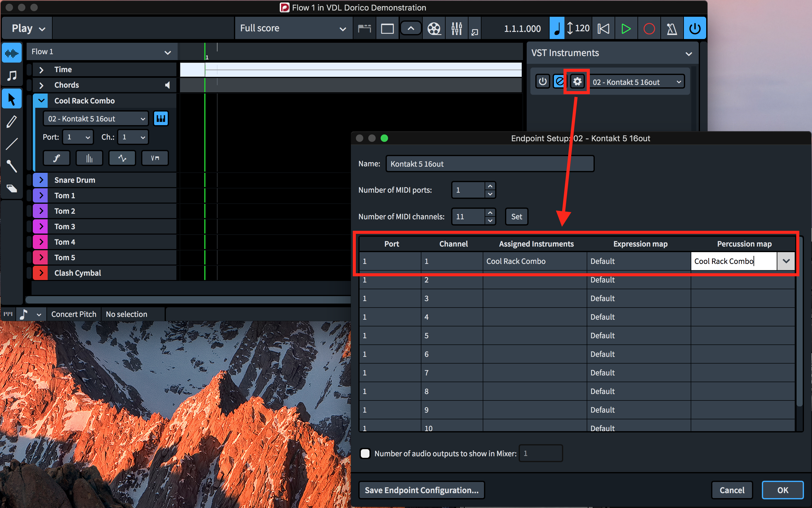This screenshot has height=508, width=812.
Task: Expand the Tom 3 track
Action: pos(41,226)
